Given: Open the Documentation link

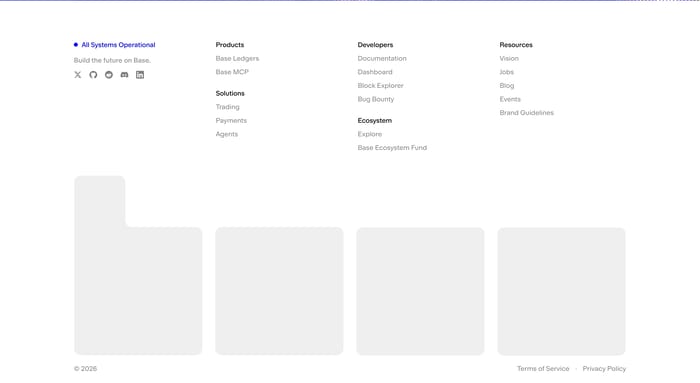Looking at the screenshot, I should 382,58.
